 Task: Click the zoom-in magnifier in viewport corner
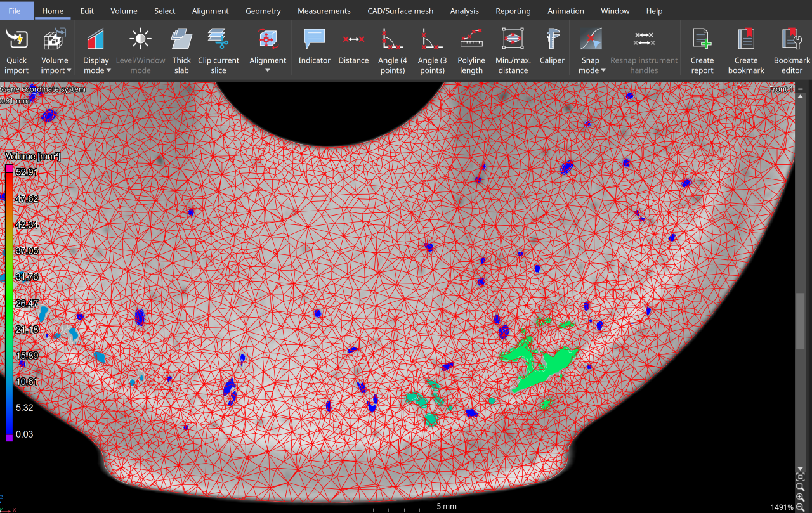pyautogui.click(x=801, y=497)
